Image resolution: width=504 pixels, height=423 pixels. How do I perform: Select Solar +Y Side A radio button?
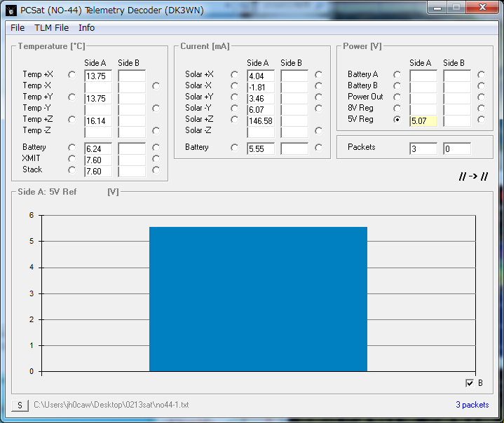[x=235, y=97]
